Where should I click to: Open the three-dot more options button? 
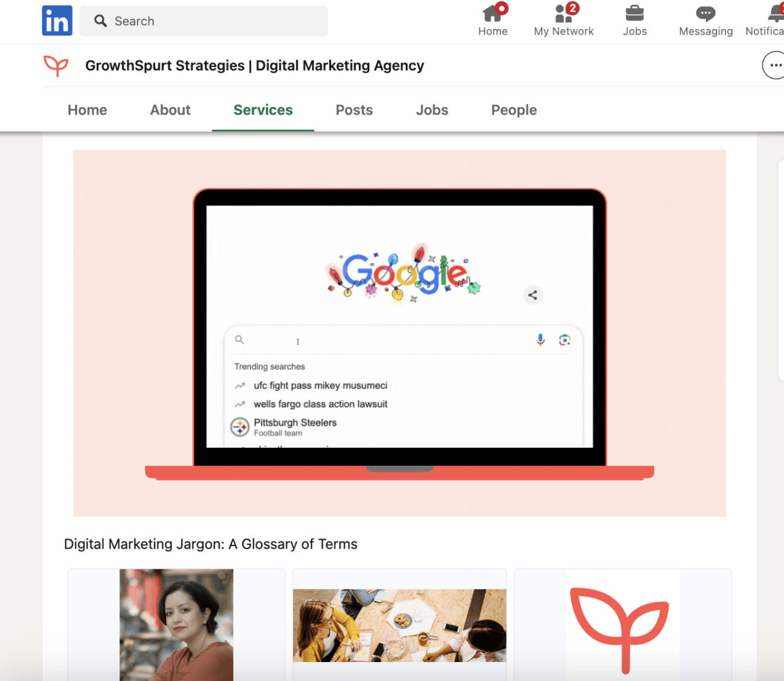click(x=775, y=65)
